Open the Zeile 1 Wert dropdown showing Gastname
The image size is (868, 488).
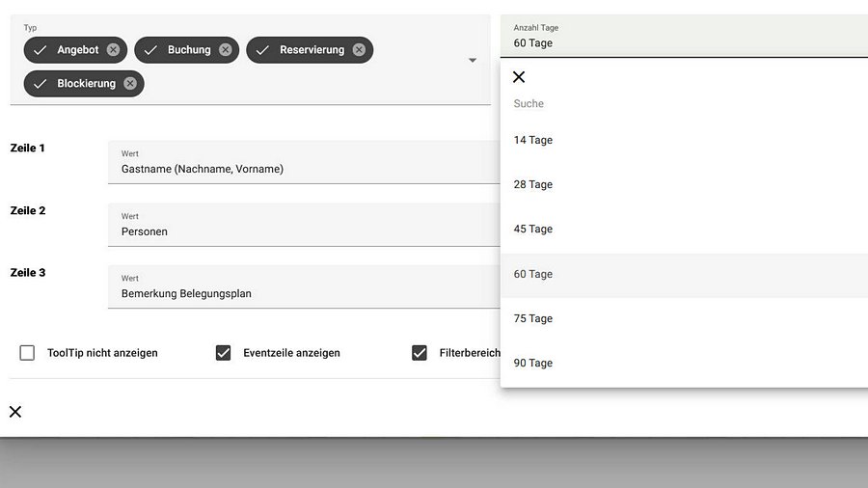304,162
